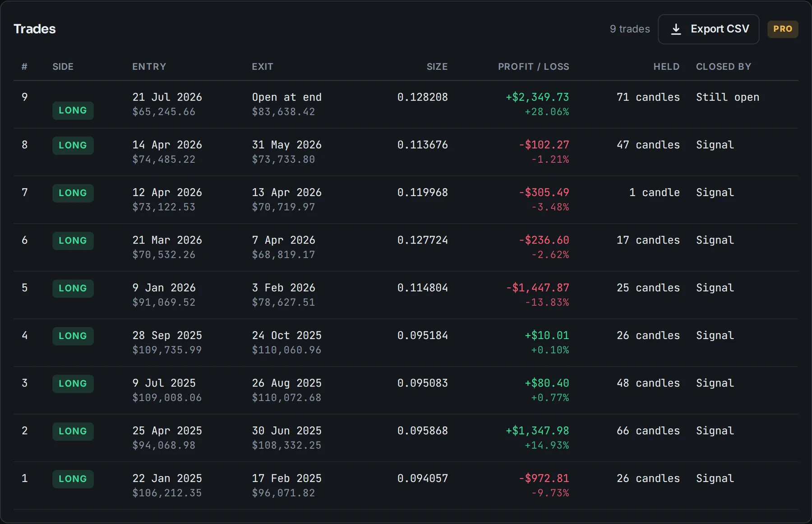Click size value 0.094057
Screen dimensions: 812x524
coord(422,478)
